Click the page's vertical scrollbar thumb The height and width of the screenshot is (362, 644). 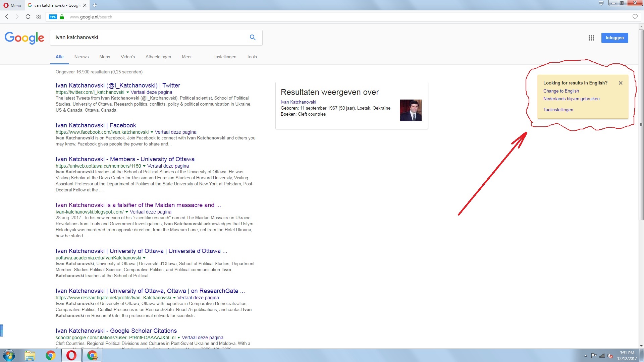(641, 125)
